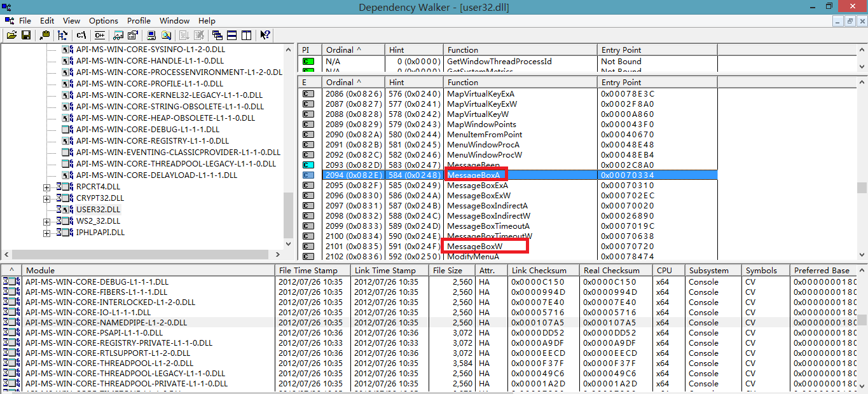Click the document icon left of File menu
Screen dimensions: 868x394
coord(8,21)
